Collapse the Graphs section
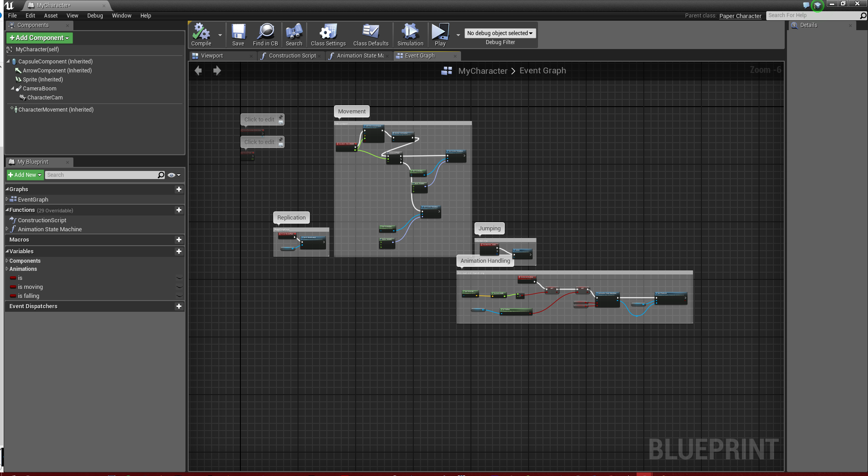 pyautogui.click(x=7, y=189)
